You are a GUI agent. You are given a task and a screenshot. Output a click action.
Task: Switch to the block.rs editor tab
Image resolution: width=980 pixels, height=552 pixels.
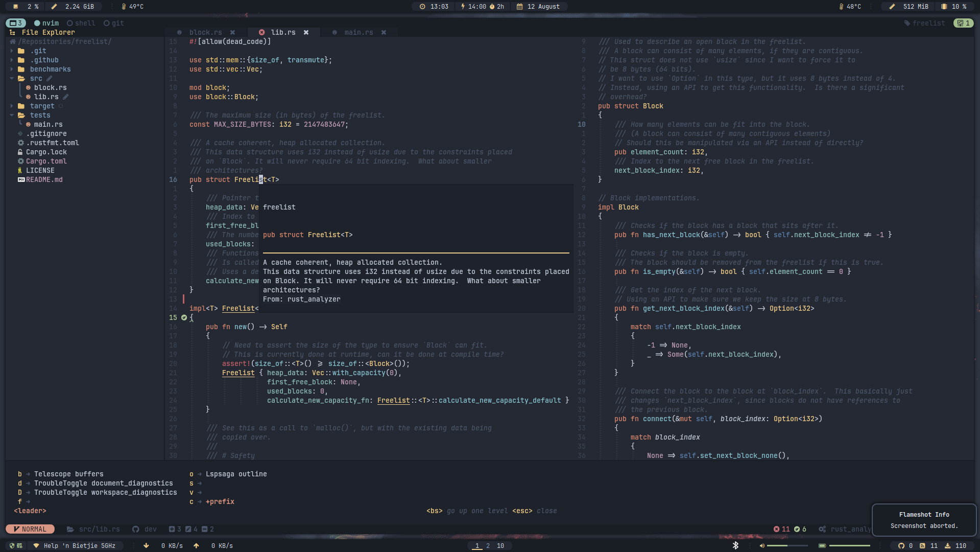205,32
